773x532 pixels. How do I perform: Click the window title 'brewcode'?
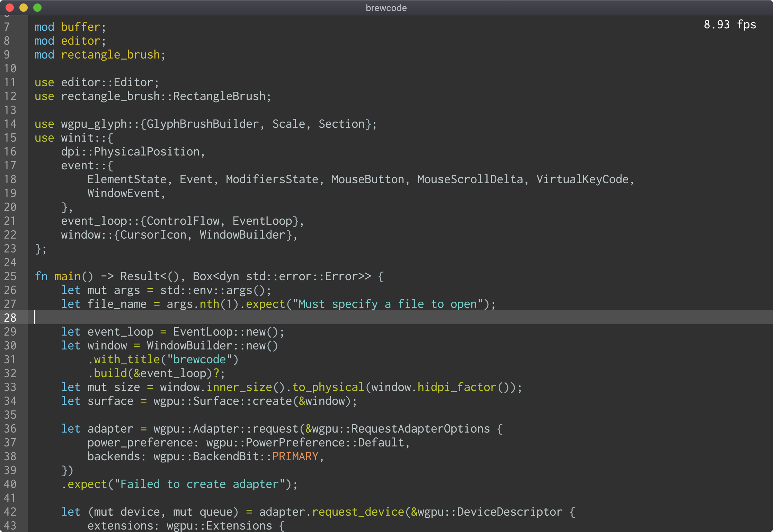[386, 8]
